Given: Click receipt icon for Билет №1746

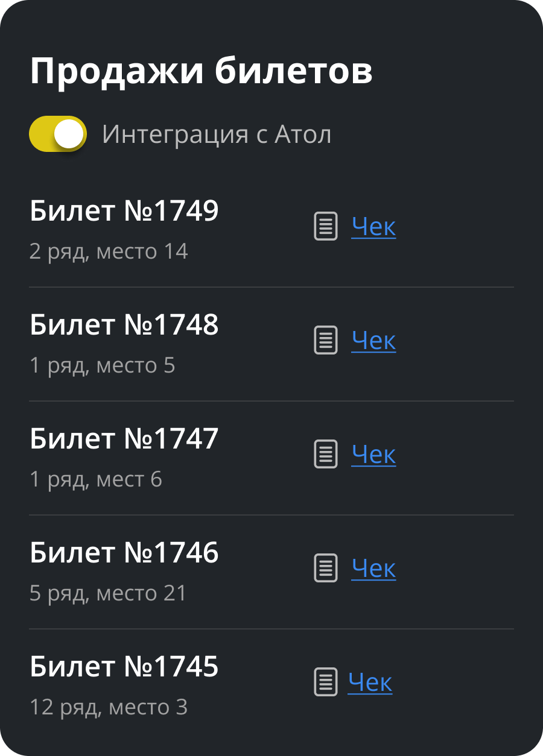Looking at the screenshot, I should (326, 568).
